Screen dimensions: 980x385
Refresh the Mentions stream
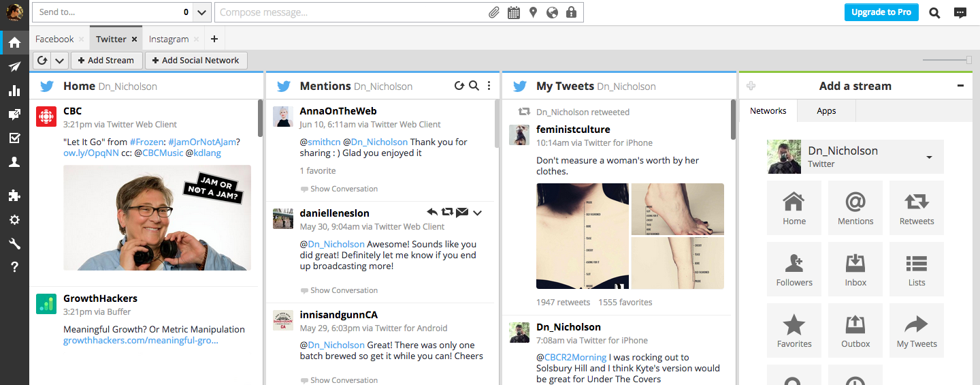[459, 86]
